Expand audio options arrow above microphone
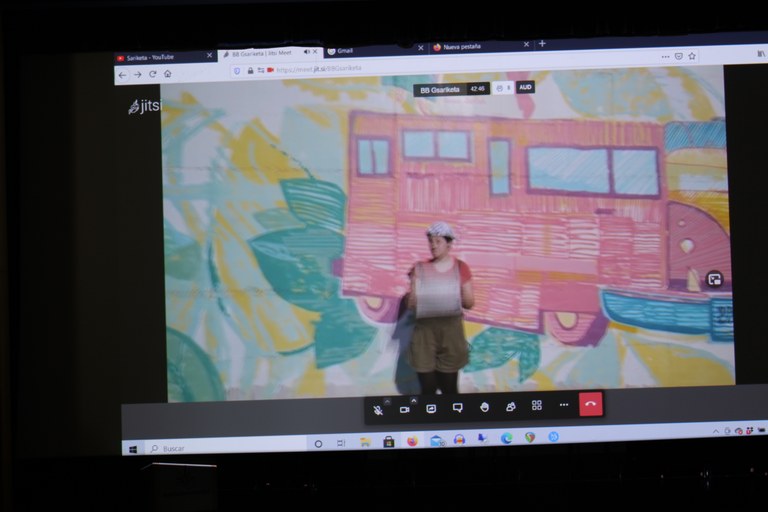Image resolution: width=768 pixels, height=512 pixels. pos(387,400)
